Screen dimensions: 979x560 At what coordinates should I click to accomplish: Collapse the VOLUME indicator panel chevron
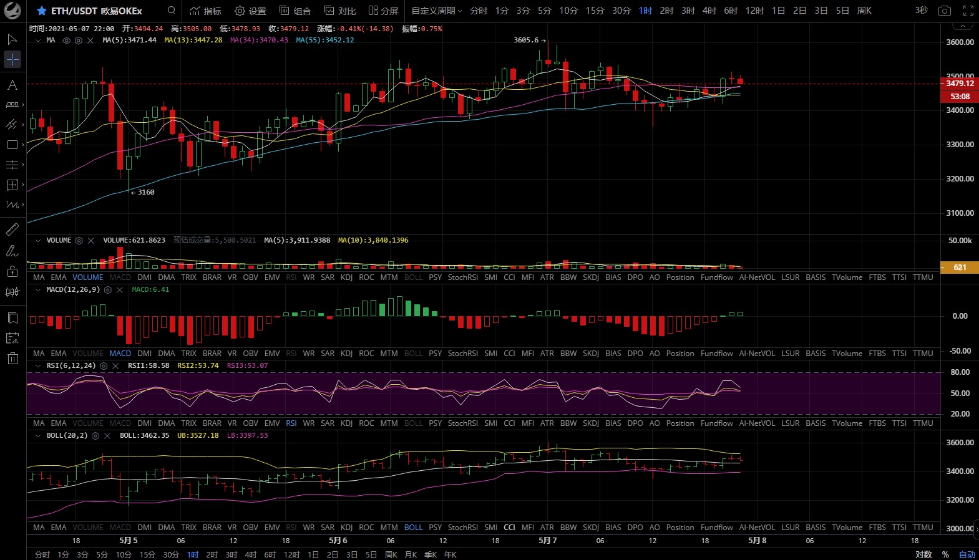[38, 241]
